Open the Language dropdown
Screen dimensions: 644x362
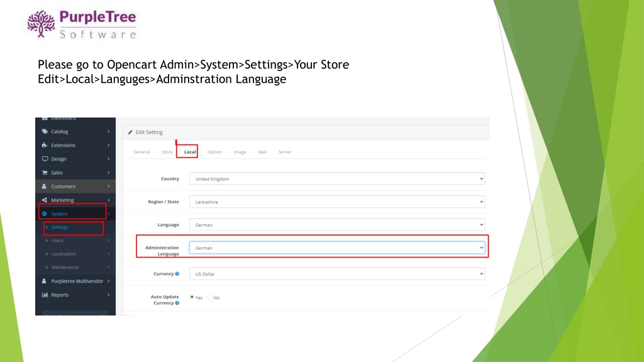click(x=337, y=225)
